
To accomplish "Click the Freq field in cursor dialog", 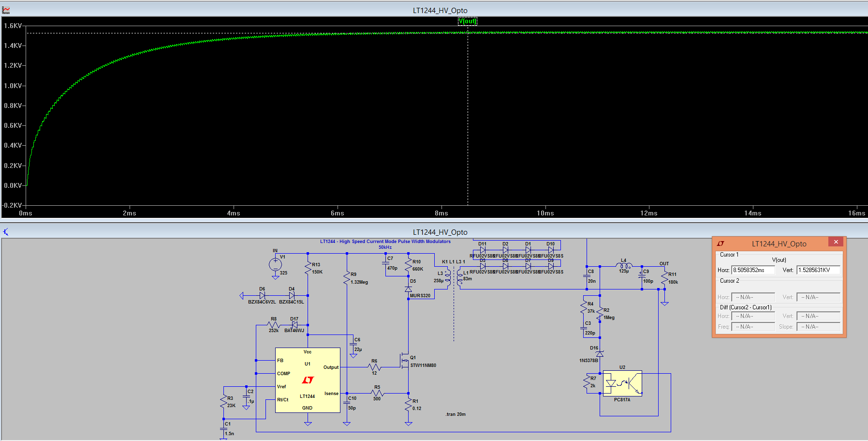I will pyautogui.click(x=753, y=327).
